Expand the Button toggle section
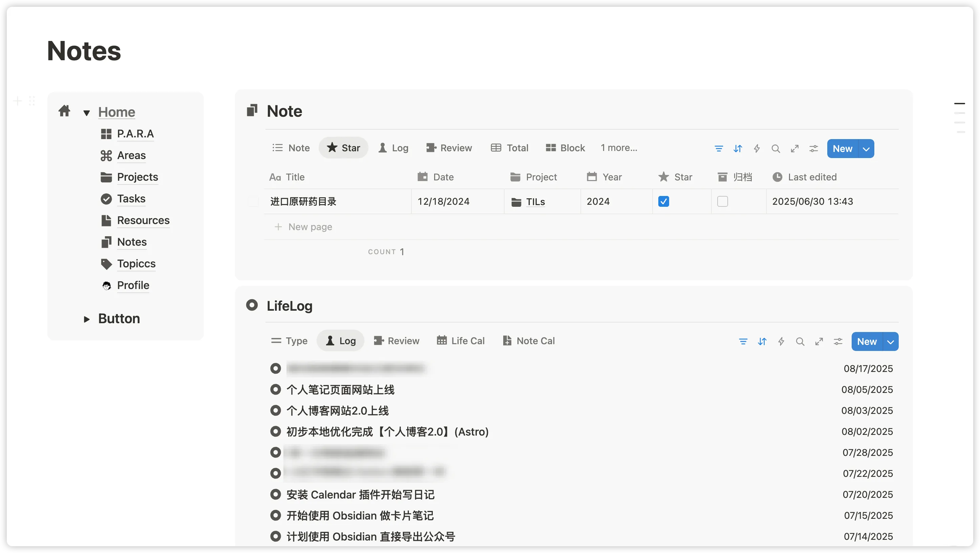 pos(87,319)
